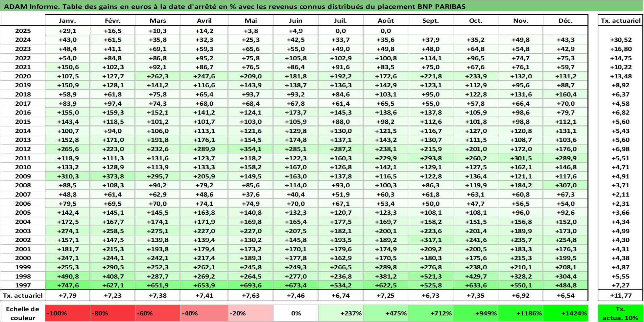
Task: Select the +373,8 cell for Févr. 2009
Action: tap(113, 176)
